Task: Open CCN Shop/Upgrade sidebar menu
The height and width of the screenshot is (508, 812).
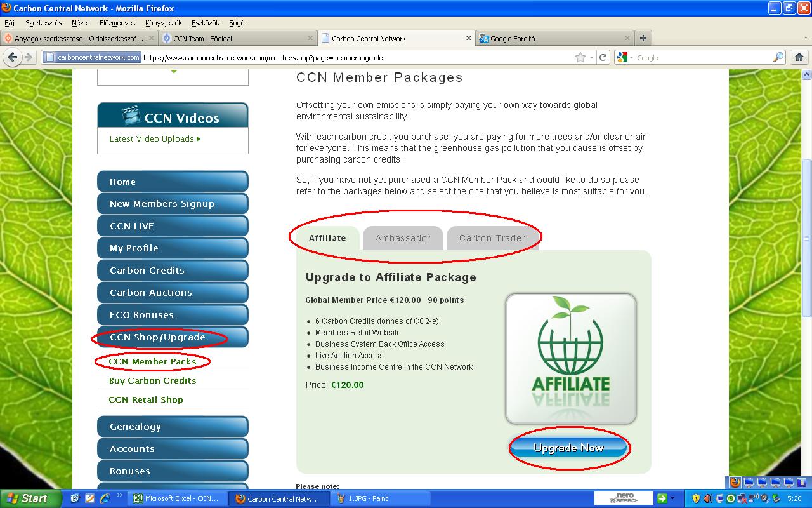Action: click(173, 337)
